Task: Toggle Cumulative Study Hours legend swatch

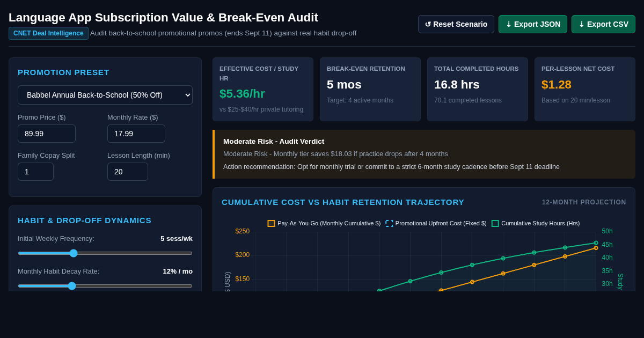Action: 495,223
